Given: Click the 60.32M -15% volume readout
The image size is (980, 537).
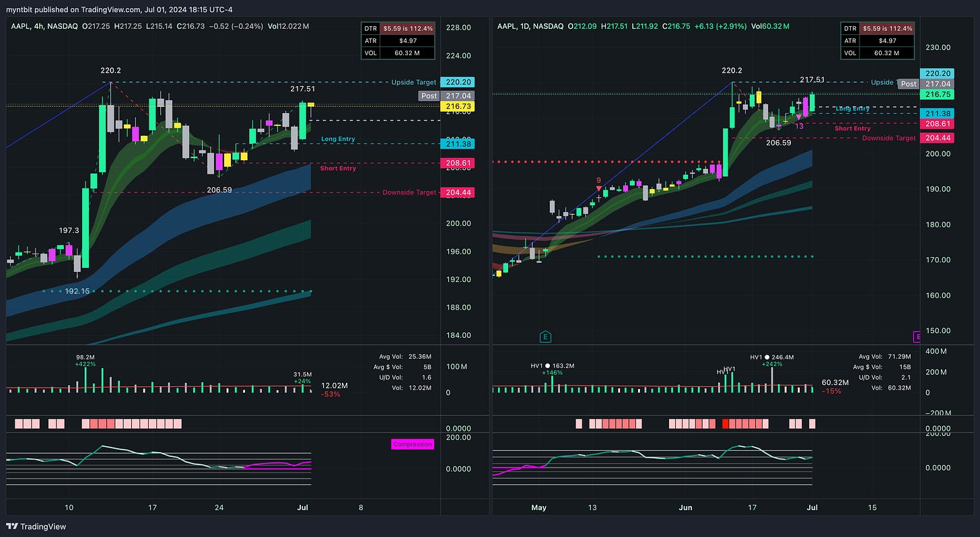Looking at the screenshot, I should click(x=835, y=386).
